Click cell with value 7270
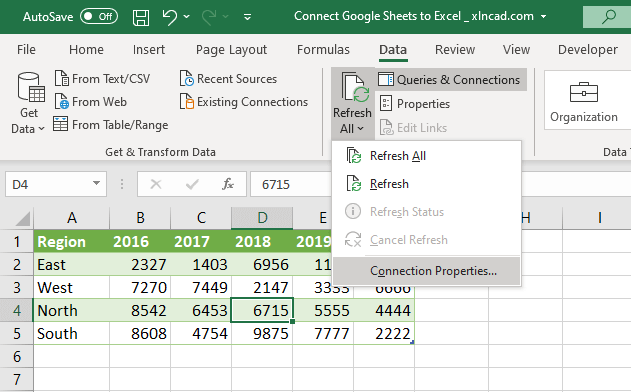The width and height of the screenshot is (631, 392). pos(140,287)
